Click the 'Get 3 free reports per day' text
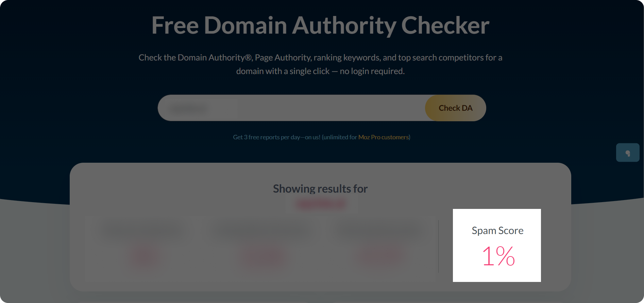Screen dimensions: 644x303 click(x=276, y=137)
